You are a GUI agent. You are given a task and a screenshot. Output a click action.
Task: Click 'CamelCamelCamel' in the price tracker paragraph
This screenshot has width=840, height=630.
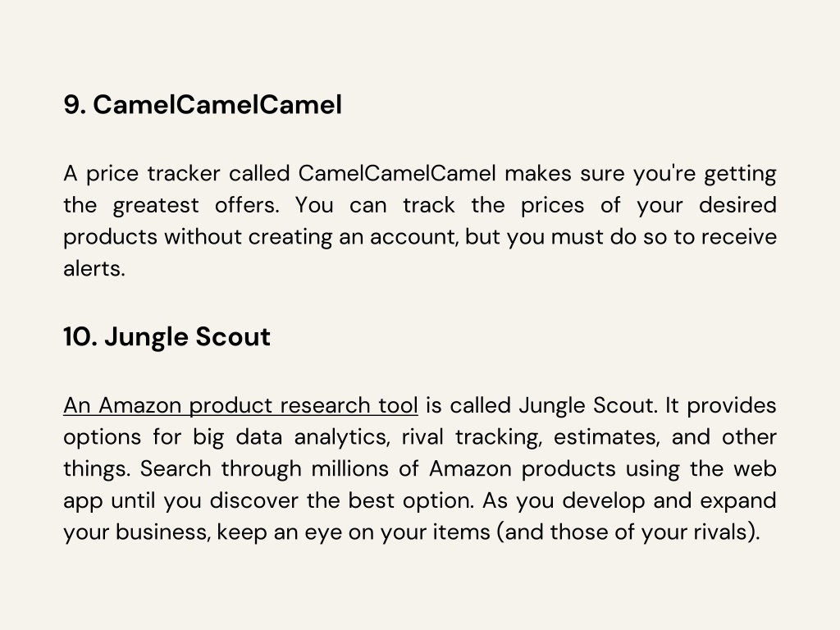[397, 174]
